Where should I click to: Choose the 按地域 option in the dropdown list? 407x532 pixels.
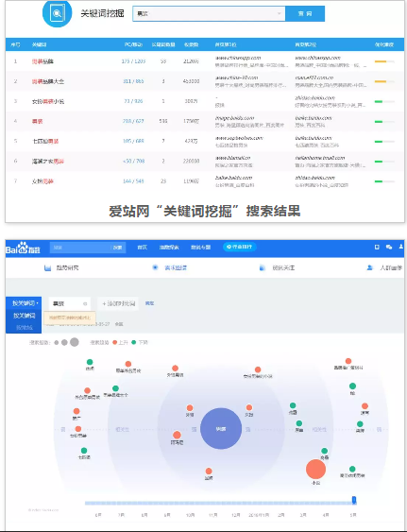click(x=25, y=327)
